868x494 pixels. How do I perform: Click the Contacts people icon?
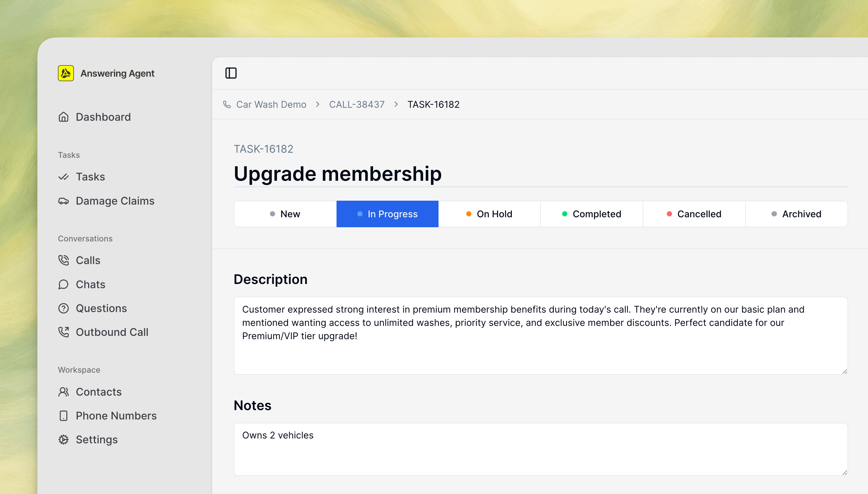click(64, 391)
